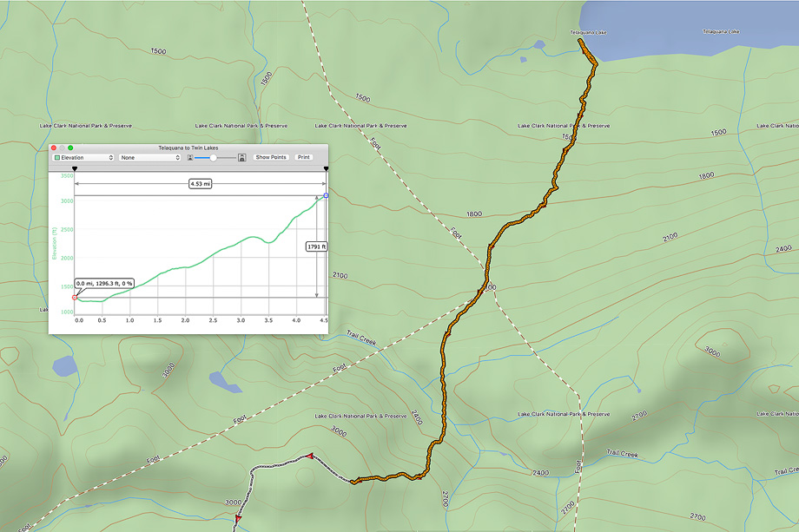Click the small zoom-out icon beside the slider

pos(190,158)
